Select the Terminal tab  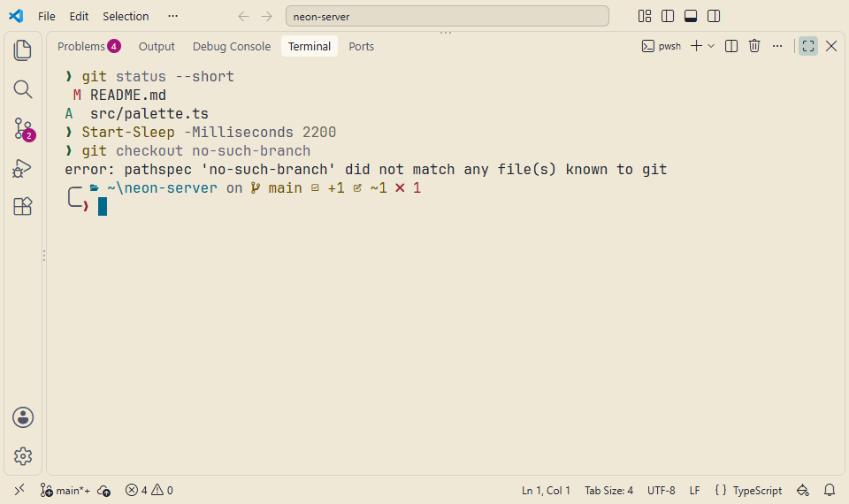click(310, 46)
